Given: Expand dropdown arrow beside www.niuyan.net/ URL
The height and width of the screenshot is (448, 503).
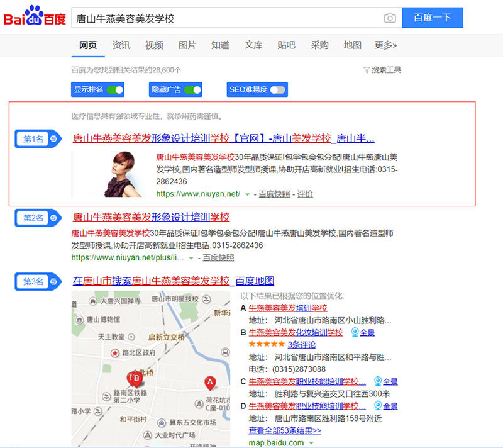Looking at the screenshot, I should point(247,194).
